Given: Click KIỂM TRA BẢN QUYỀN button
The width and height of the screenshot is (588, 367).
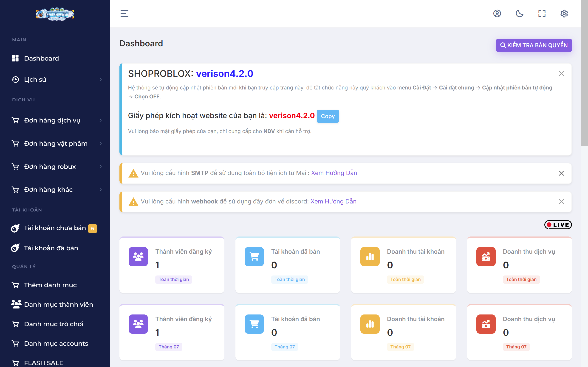Looking at the screenshot, I should (x=534, y=45).
